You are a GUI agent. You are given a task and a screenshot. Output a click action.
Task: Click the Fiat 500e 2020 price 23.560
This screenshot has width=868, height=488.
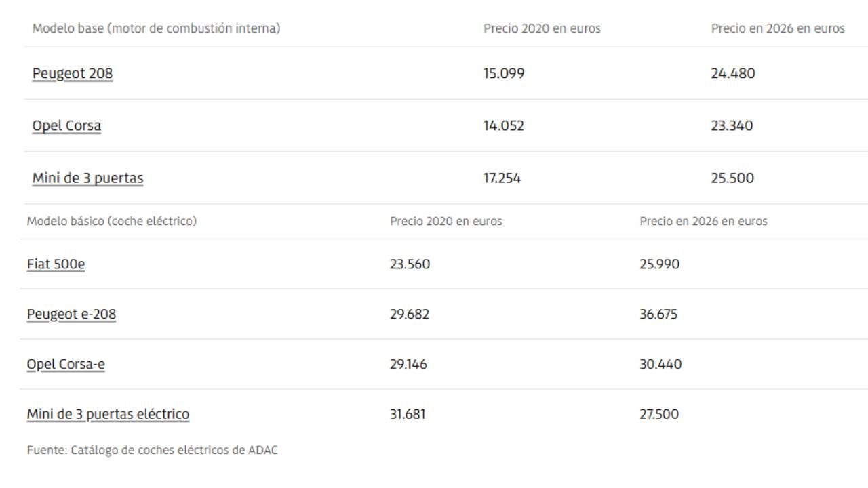pyautogui.click(x=410, y=264)
